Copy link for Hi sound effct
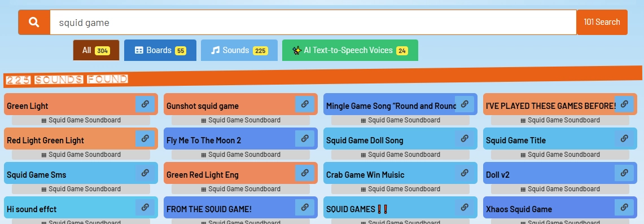Screen dimensions: 644x224 click(x=145, y=208)
